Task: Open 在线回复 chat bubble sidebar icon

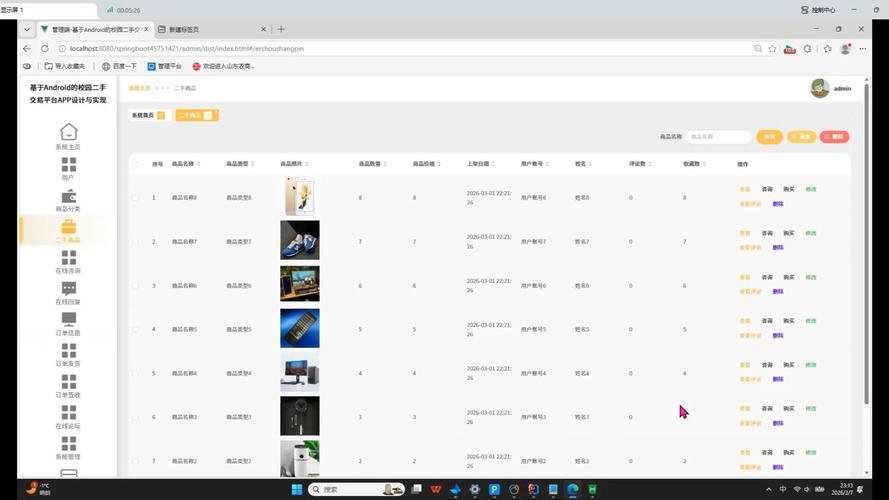Action: pyautogui.click(x=69, y=289)
